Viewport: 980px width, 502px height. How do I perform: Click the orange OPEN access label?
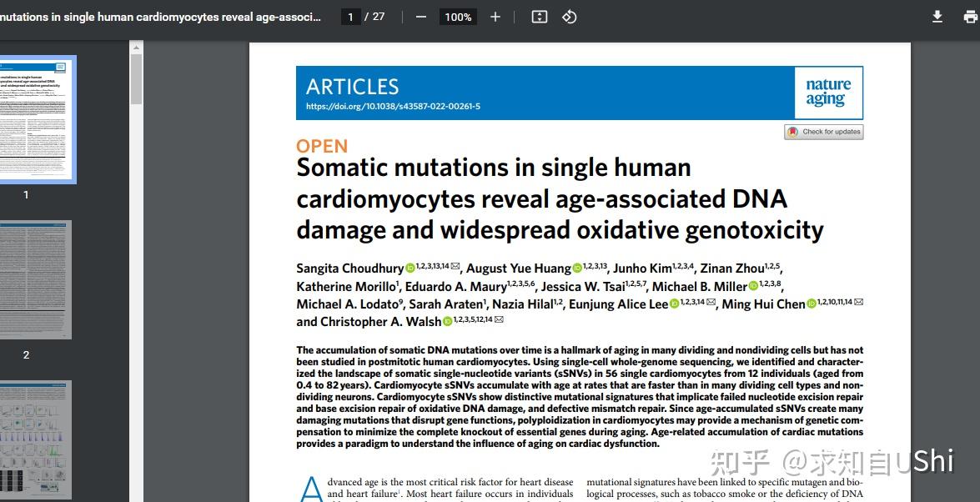point(321,146)
